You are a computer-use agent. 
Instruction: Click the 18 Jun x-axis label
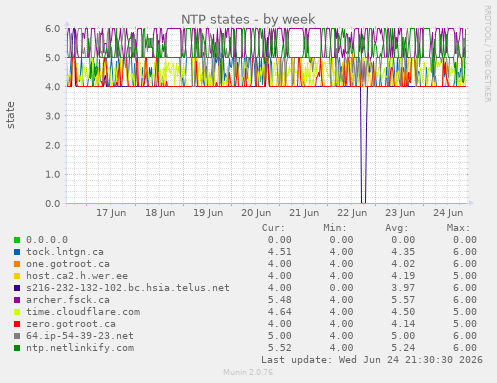160,213
